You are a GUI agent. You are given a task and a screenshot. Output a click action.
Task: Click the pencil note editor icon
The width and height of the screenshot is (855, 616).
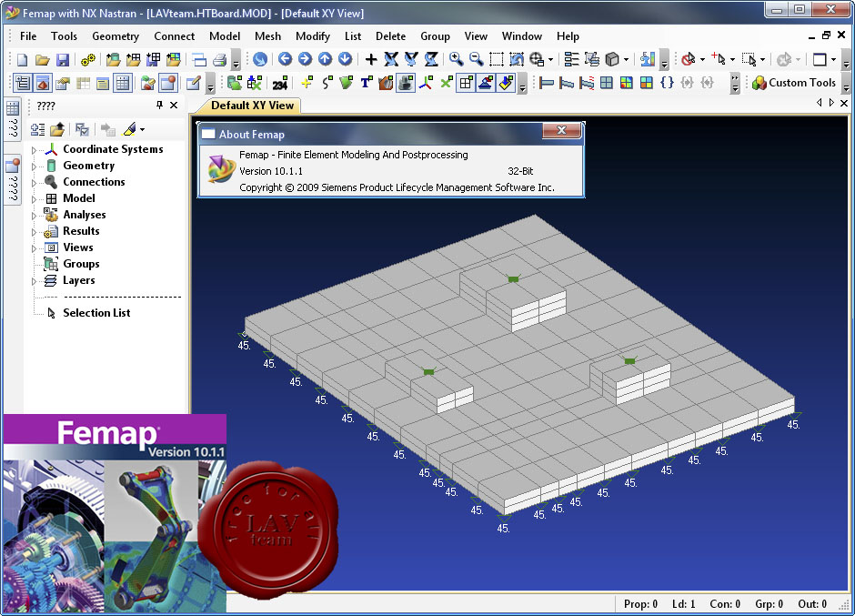coord(194,83)
